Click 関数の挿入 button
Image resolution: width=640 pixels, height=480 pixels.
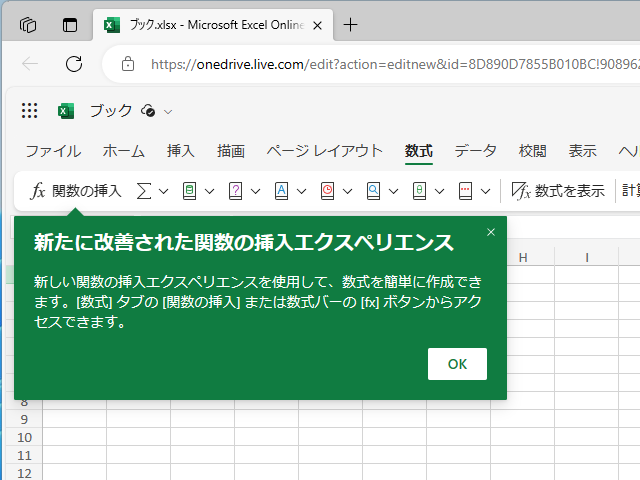click(76, 191)
